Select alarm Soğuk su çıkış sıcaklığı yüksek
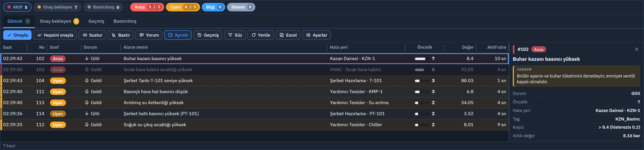Viewport: 644px width, 150px height. coord(254,125)
